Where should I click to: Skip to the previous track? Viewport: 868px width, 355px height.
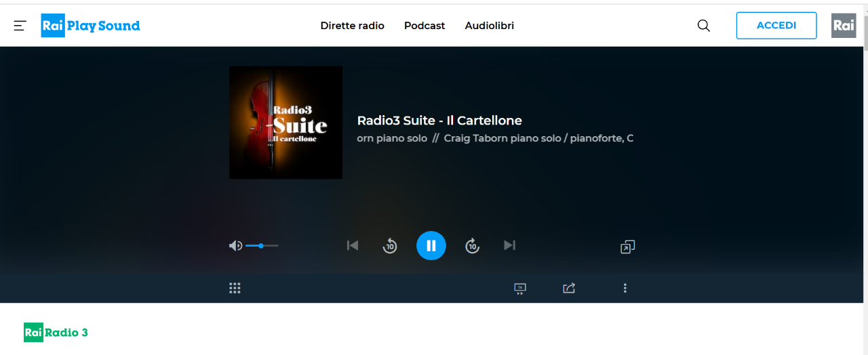tap(353, 245)
